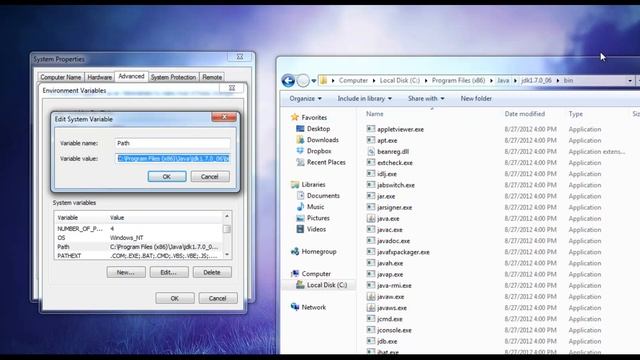Click the folder icon in address bar
Image resolution: width=640 pixels, height=360 pixels.
click(x=323, y=80)
